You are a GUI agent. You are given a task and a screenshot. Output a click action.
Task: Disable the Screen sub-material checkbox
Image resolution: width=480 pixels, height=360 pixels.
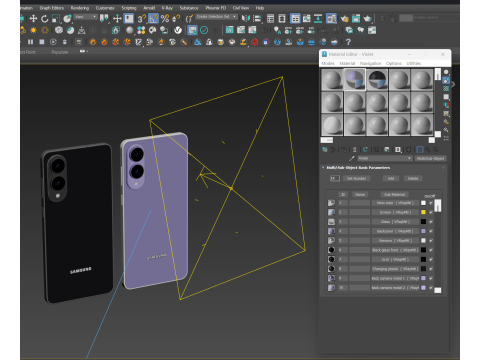(x=431, y=212)
